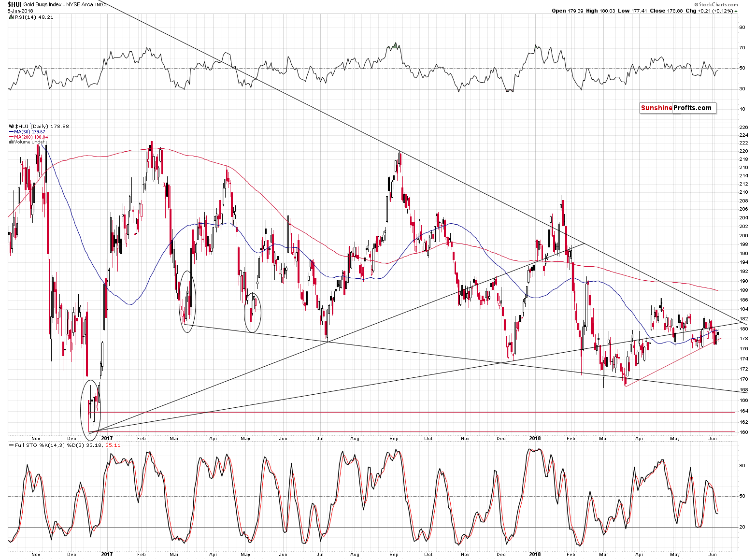The image size is (756, 559).
Task: Click the 2018 year label under the price chart
Action: pos(535,439)
